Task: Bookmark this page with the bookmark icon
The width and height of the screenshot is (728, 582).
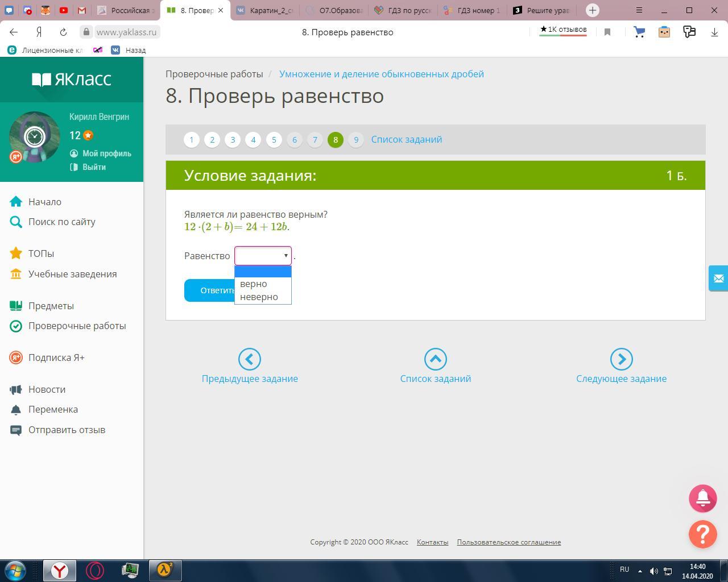Action: 607,32
